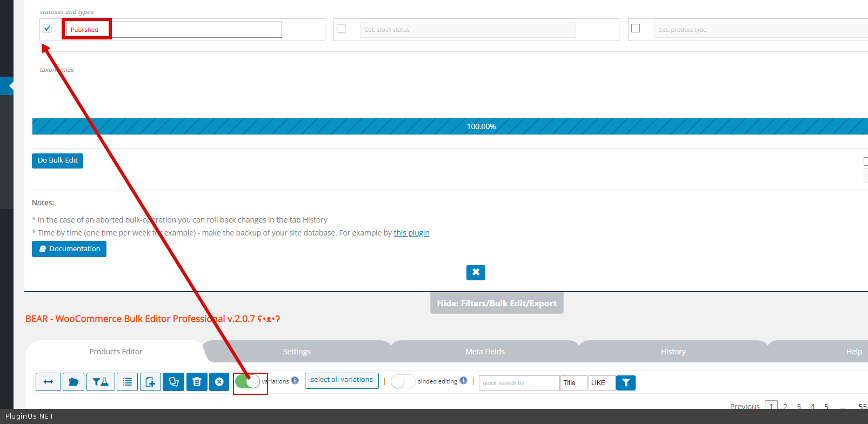Open the Set: stock status dropdown
This screenshot has width=868, height=424.
click(x=468, y=30)
